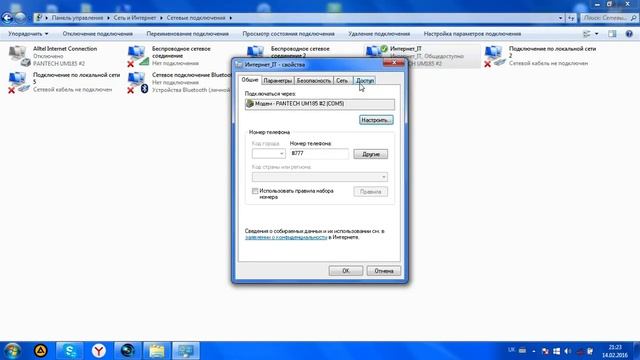Viewport: 640px width, 360px height.
Task: Switch to the Сеть tab
Action: 342,81
